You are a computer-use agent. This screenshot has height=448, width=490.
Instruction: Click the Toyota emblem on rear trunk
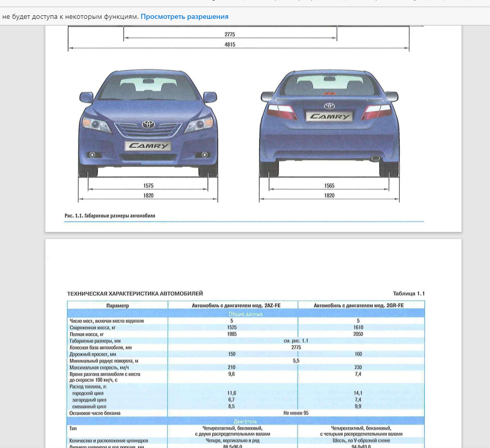(x=329, y=106)
